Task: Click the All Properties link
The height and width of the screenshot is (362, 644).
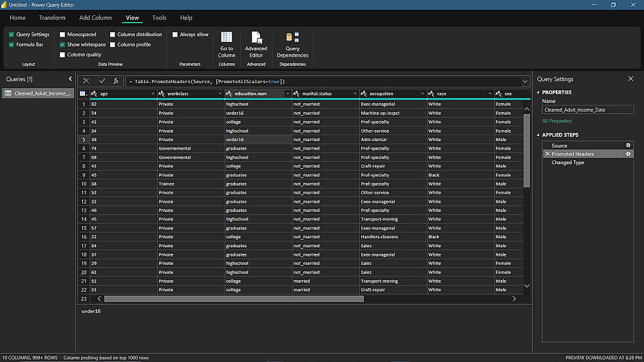Action: [x=556, y=121]
